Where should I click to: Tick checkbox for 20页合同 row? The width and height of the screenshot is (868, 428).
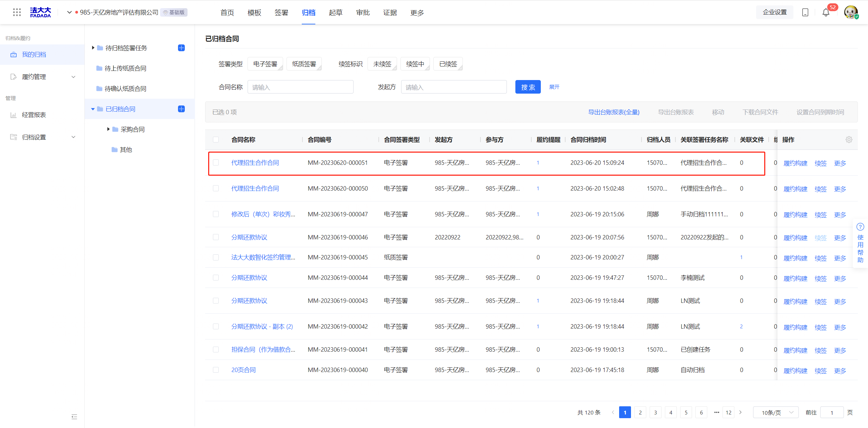216,370
